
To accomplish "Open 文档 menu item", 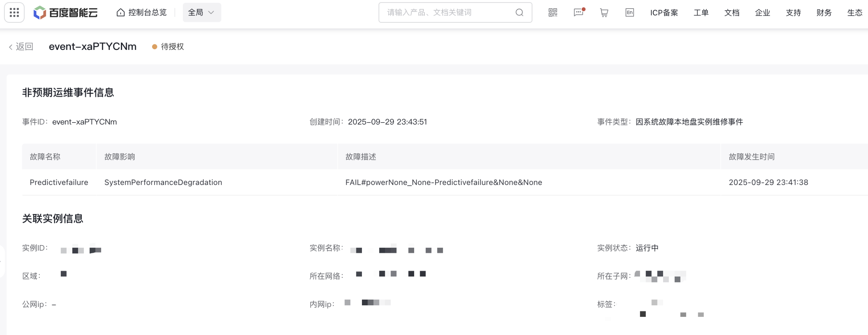I will 731,13.
